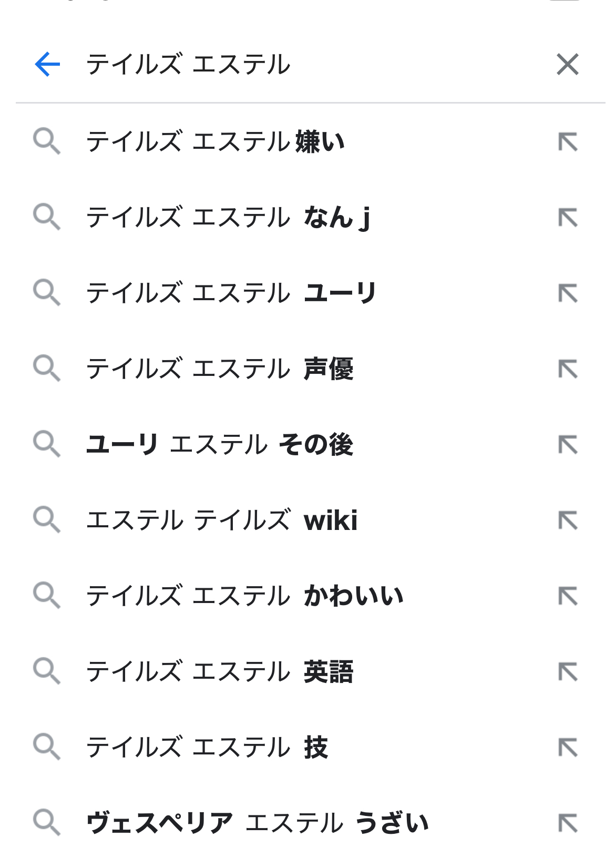The height and width of the screenshot is (868, 615).
Task: Select suggestion ヴェスペリア エステル うざい
Action: click(x=258, y=823)
